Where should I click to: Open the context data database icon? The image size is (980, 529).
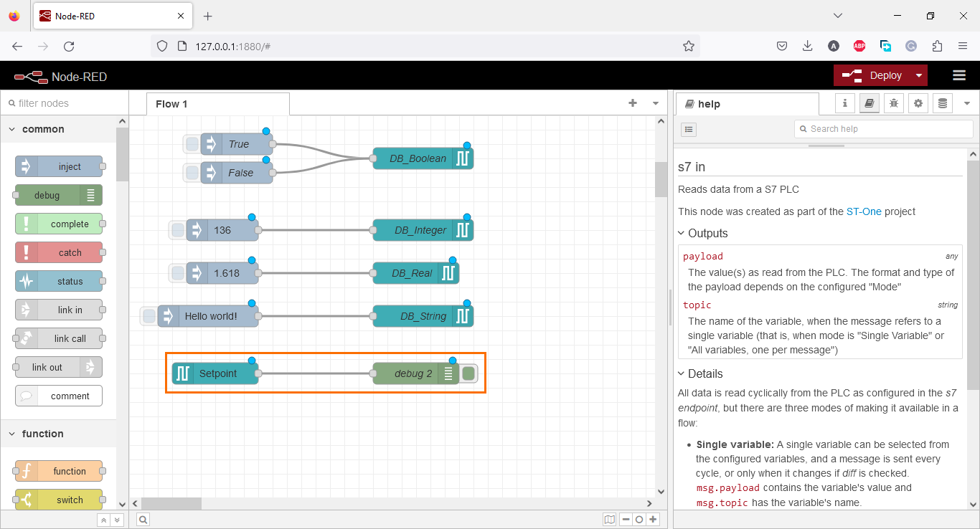[x=943, y=103]
